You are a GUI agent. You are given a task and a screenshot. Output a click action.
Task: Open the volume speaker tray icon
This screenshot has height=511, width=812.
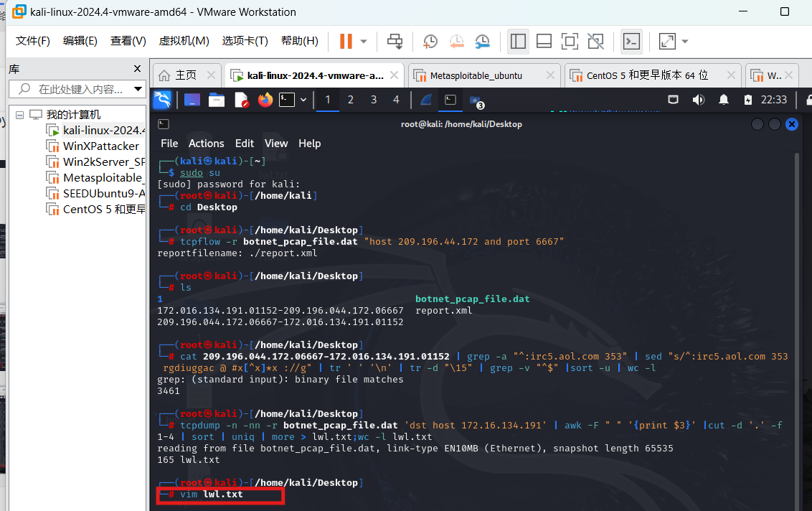[699, 100]
